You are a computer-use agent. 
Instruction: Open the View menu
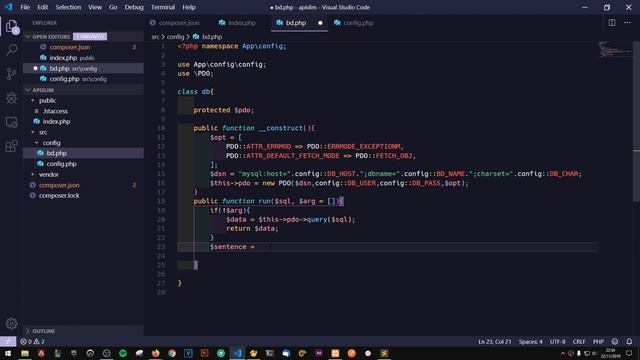coord(95,7)
